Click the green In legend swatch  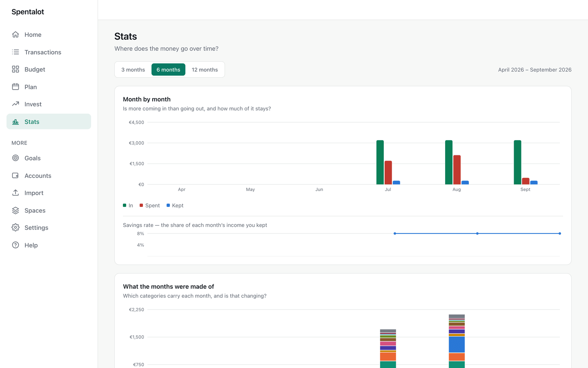point(125,205)
